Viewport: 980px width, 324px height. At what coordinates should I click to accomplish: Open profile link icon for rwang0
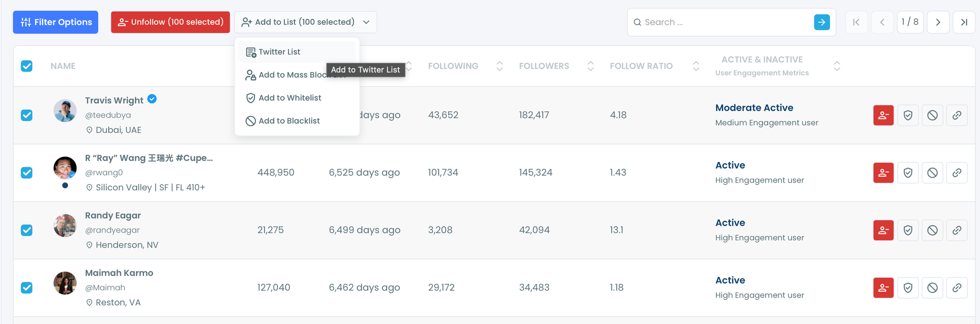tap(956, 173)
